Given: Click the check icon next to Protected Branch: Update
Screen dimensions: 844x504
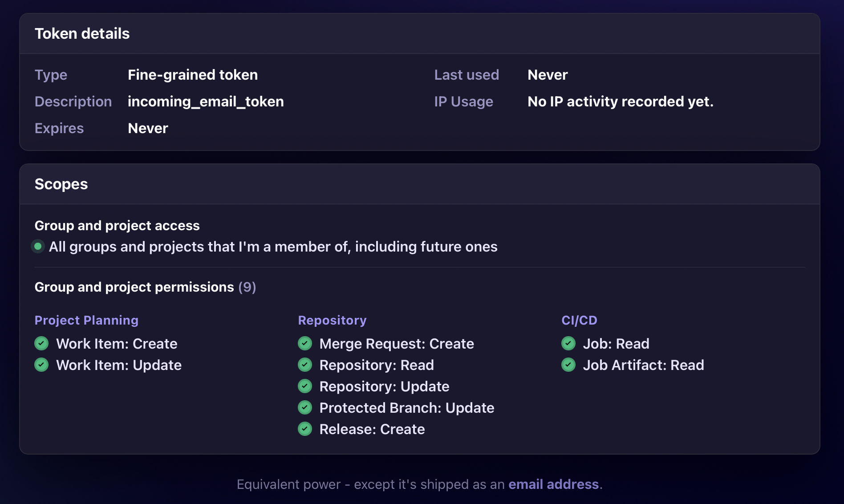Looking at the screenshot, I should click(305, 407).
